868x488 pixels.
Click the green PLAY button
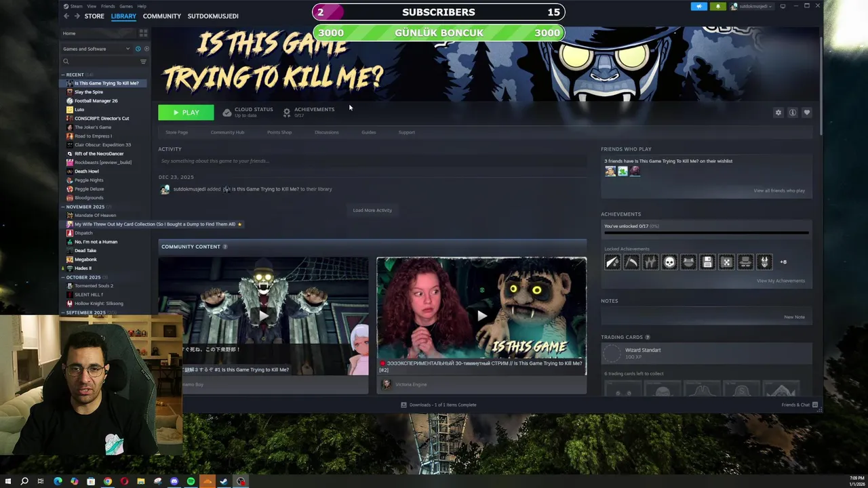(x=186, y=113)
